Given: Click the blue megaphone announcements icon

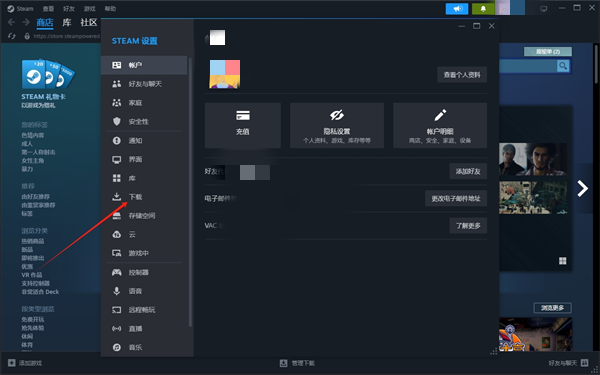Looking at the screenshot, I should pyautogui.click(x=457, y=8).
